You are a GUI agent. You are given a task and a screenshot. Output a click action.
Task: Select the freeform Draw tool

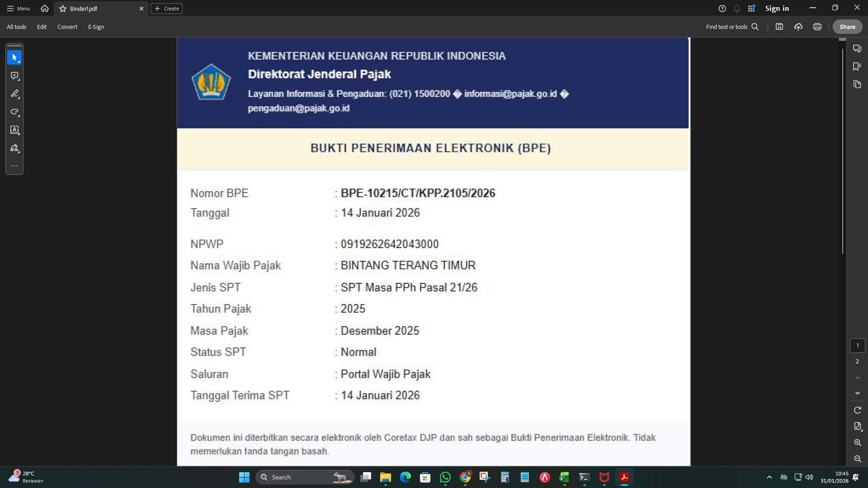[x=14, y=113]
